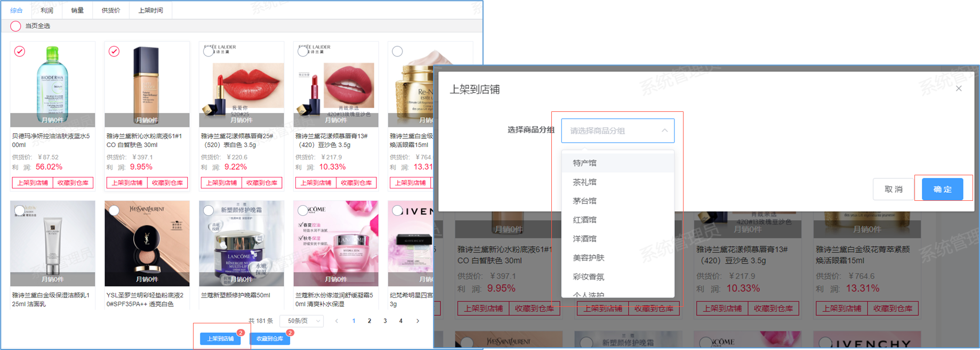
Task: Choose 茅台馆 from the group list
Action: point(617,201)
